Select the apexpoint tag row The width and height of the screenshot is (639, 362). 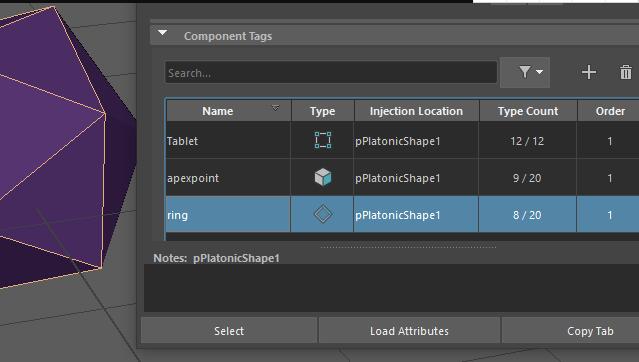403,178
